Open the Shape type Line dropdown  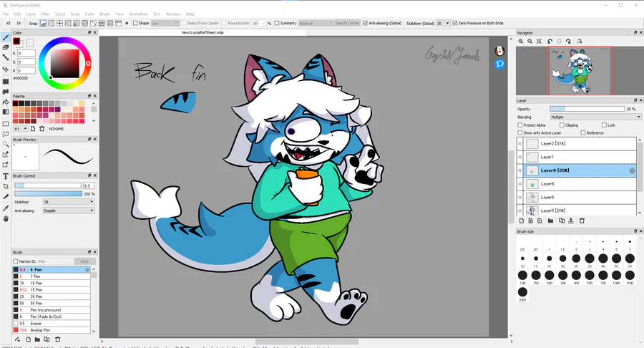coord(165,24)
